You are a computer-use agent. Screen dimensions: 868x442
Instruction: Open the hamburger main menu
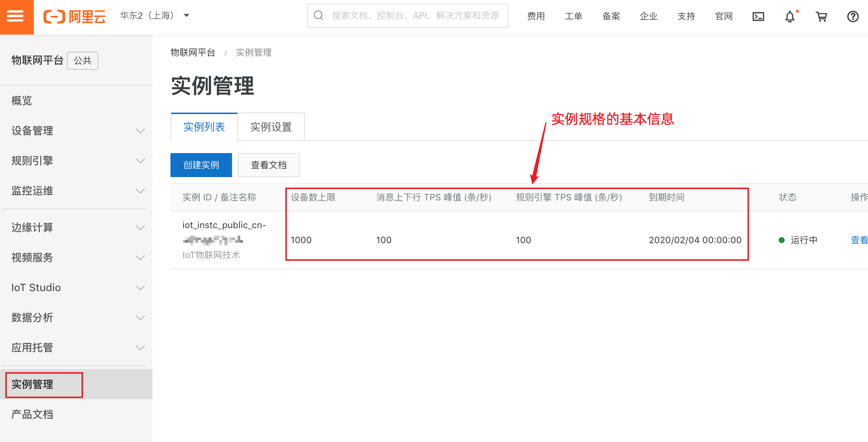(15, 16)
